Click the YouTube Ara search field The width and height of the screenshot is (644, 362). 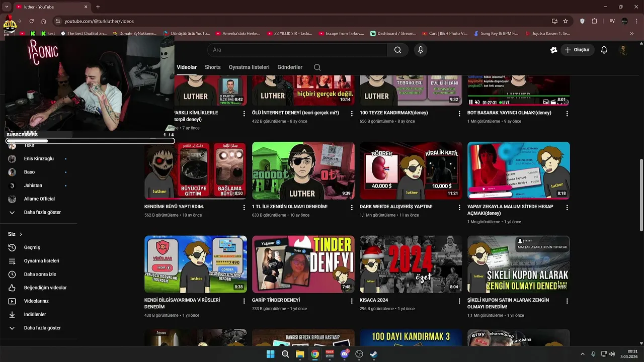coord(297,50)
